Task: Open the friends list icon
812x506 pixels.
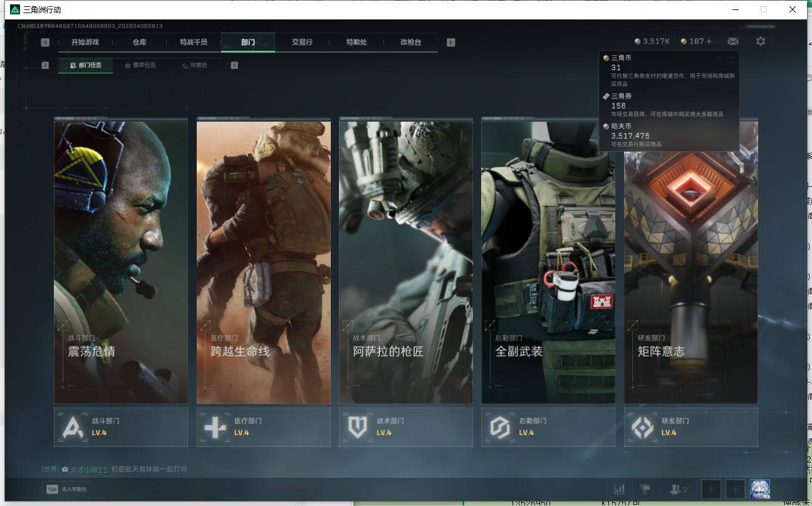Action: pyautogui.click(x=678, y=489)
